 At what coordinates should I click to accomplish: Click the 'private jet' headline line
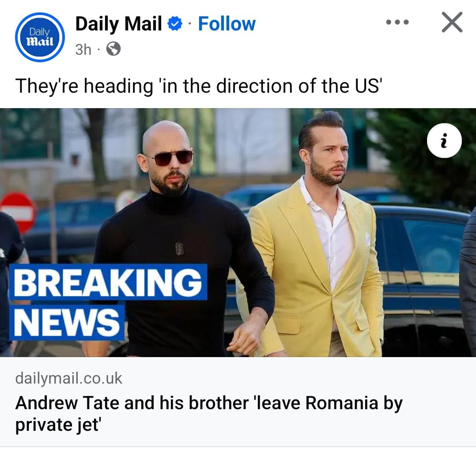(x=58, y=424)
